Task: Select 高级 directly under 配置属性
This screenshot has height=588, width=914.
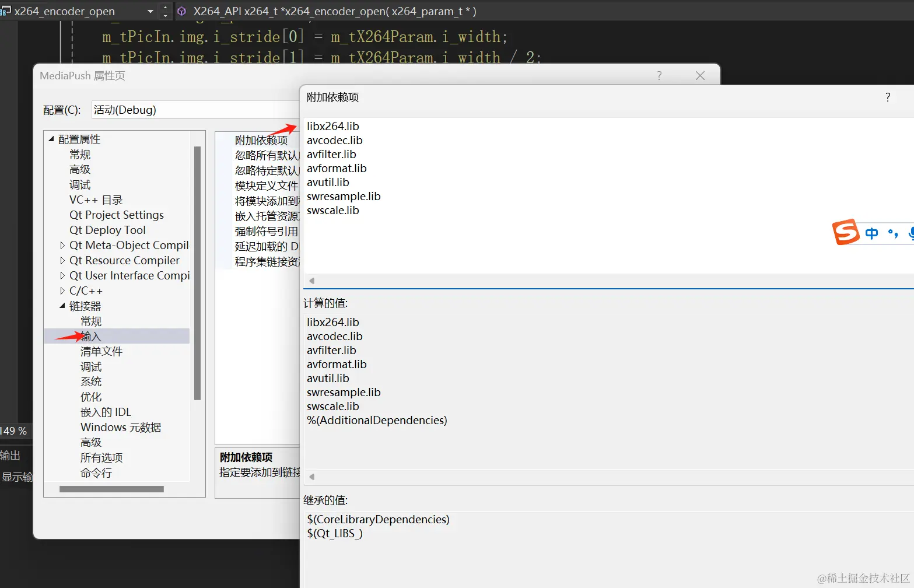Action: click(x=80, y=170)
